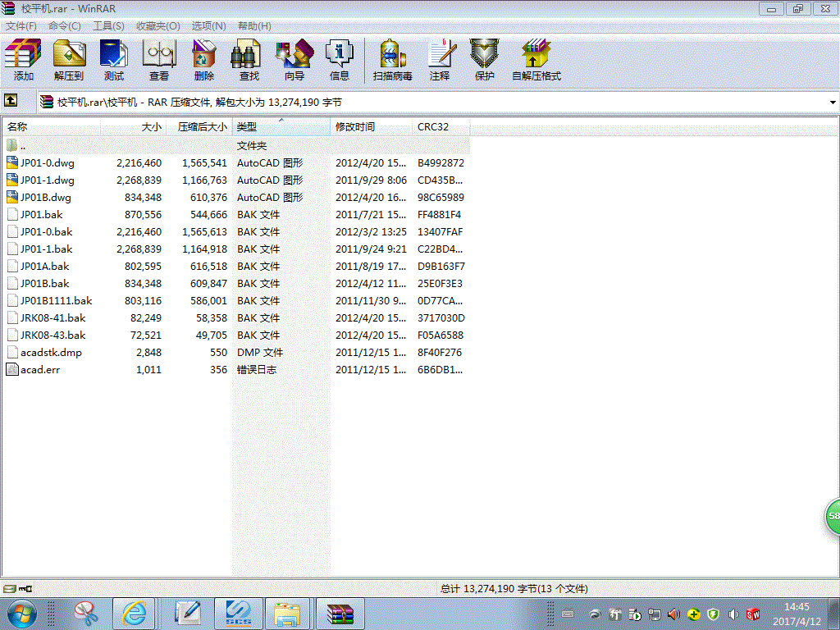Click the drive/key icon in status bar

pyautogui.click(x=17, y=589)
